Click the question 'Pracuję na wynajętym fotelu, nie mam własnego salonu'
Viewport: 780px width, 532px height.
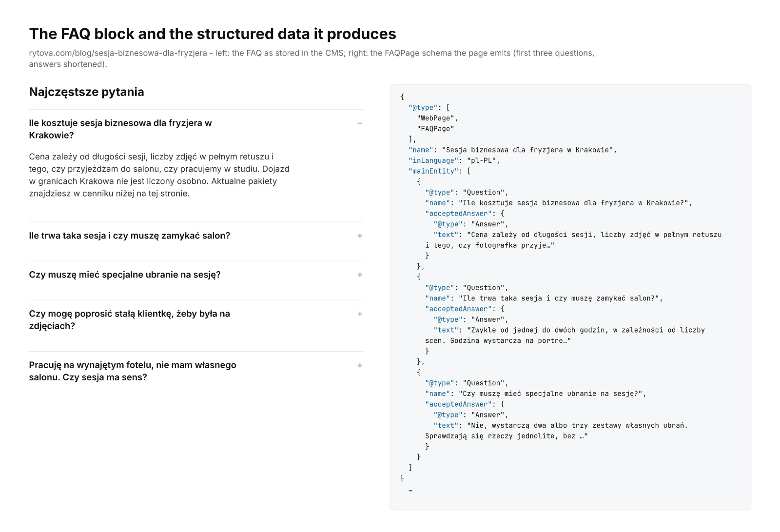tap(133, 371)
